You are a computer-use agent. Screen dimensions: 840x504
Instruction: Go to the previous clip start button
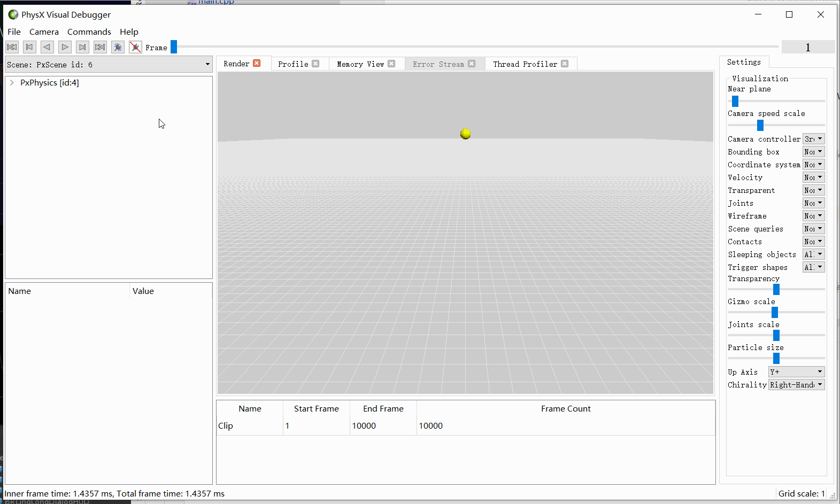[29, 47]
